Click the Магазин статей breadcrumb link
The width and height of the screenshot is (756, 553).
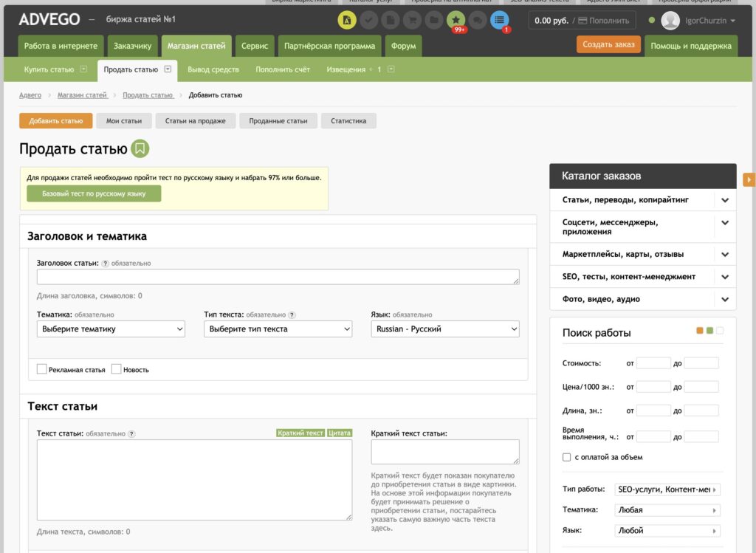pos(83,95)
